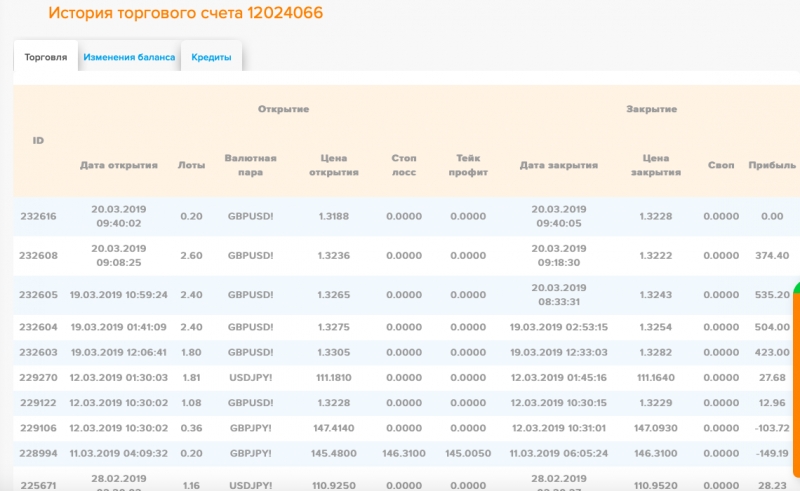Click profit value 12.96

(772, 403)
